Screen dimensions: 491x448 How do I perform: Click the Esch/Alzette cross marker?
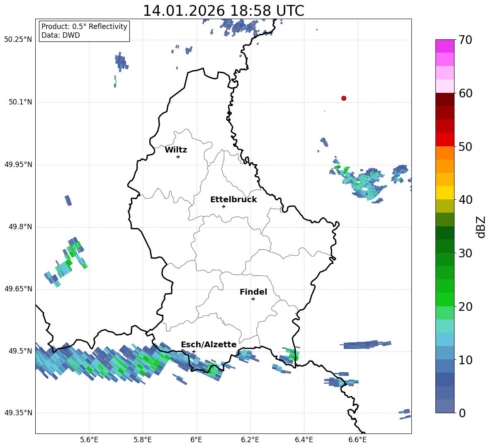click(x=194, y=351)
